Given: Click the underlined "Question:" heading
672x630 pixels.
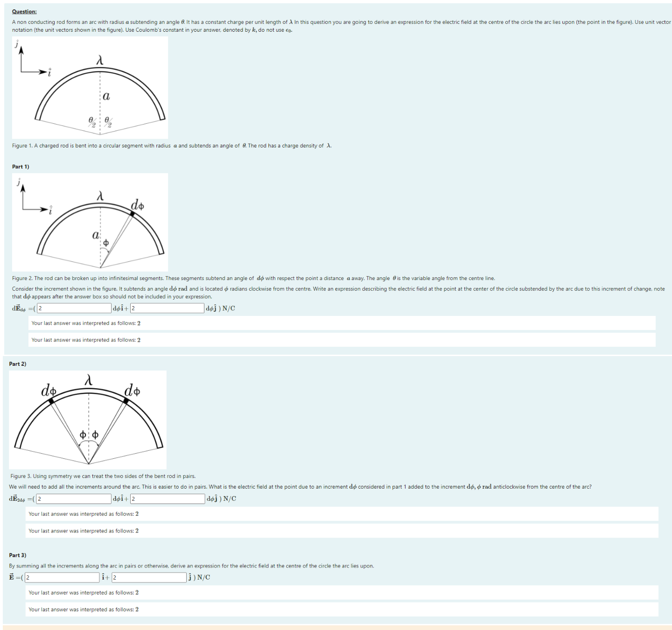Looking at the screenshot, I should [24, 12].
